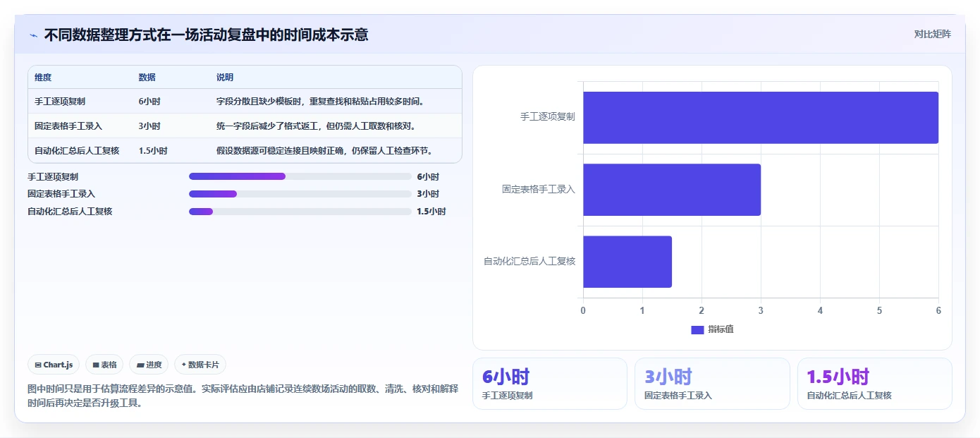The width and height of the screenshot is (980, 438).
Task: Click the 手工逐项复制 chart bar
Action: pyautogui.click(x=761, y=118)
